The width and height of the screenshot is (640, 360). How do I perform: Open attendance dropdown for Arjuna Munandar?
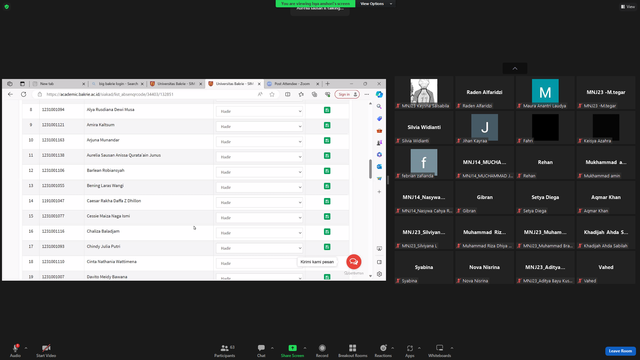pyautogui.click(x=260, y=142)
